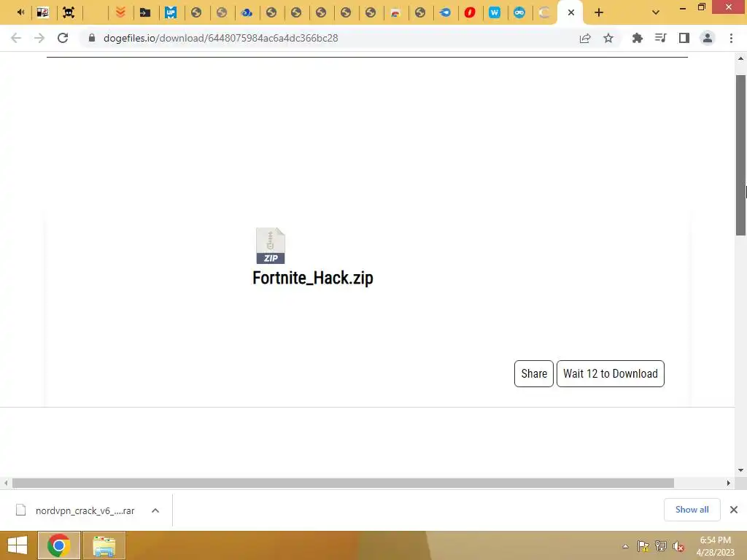The width and height of the screenshot is (747, 560).
Task: Go back to the previous page
Action: coord(16,38)
